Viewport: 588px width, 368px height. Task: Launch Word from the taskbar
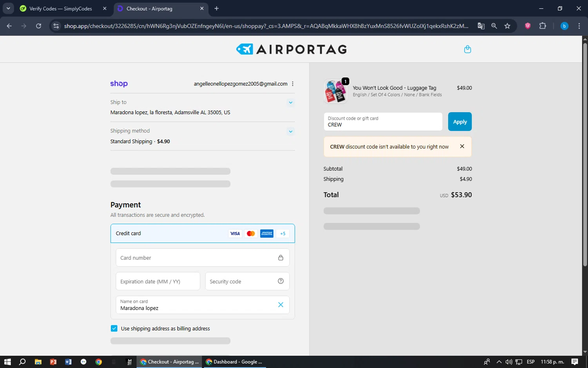(68, 362)
